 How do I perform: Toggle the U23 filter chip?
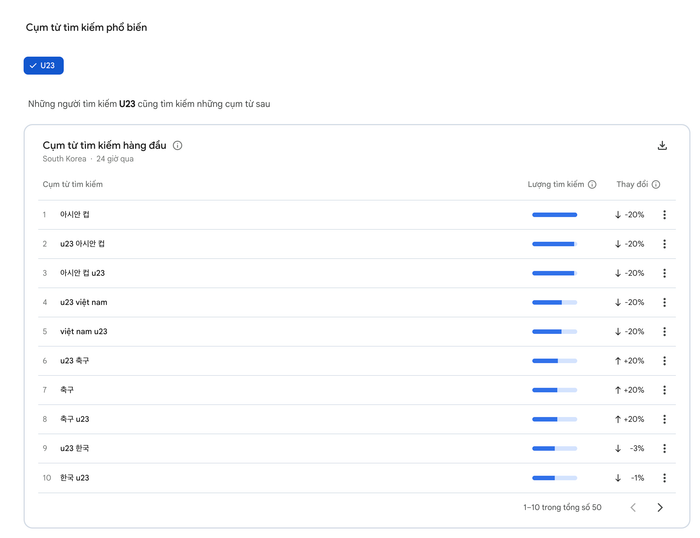[44, 66]
